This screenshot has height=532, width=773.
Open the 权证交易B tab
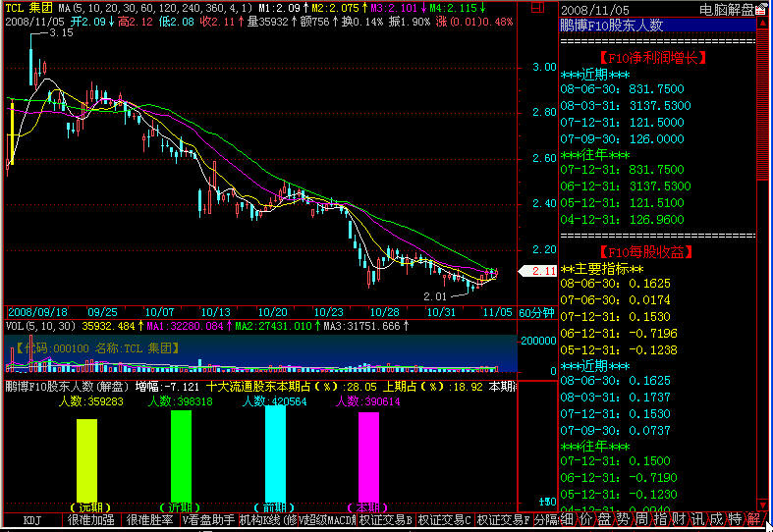click(x=385, y=519)
